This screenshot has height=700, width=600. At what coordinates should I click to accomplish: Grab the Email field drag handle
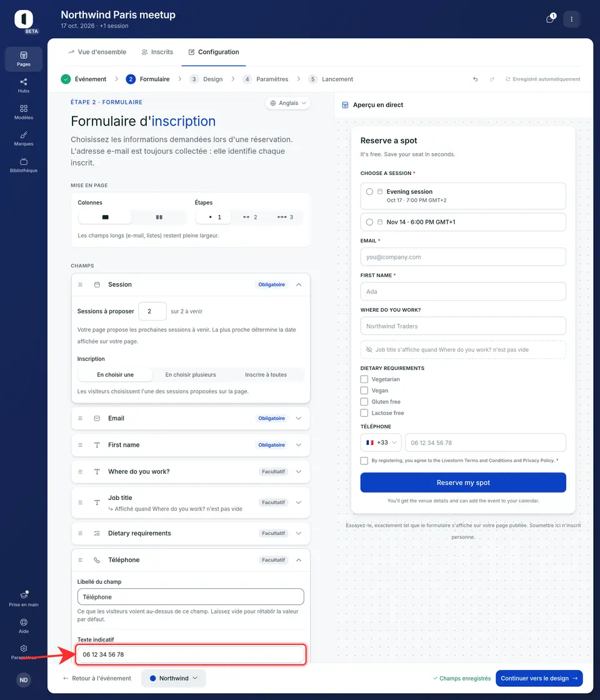coord(81,418)
